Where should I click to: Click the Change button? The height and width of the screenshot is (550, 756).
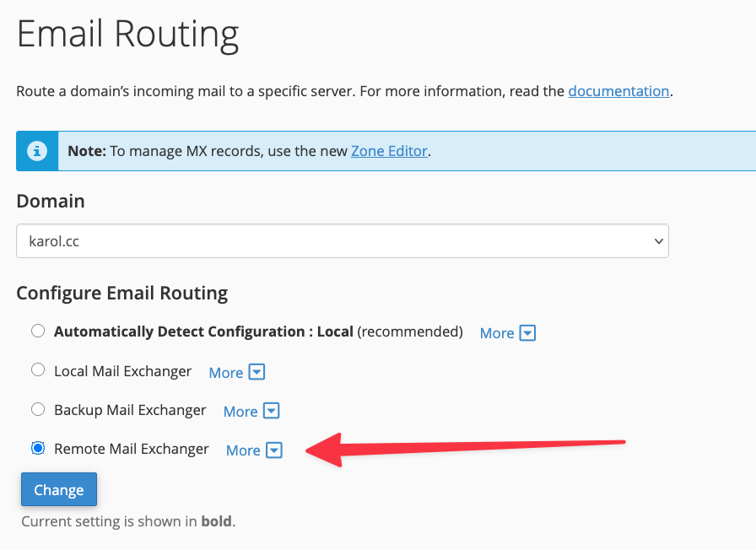[x=59, y=489]
